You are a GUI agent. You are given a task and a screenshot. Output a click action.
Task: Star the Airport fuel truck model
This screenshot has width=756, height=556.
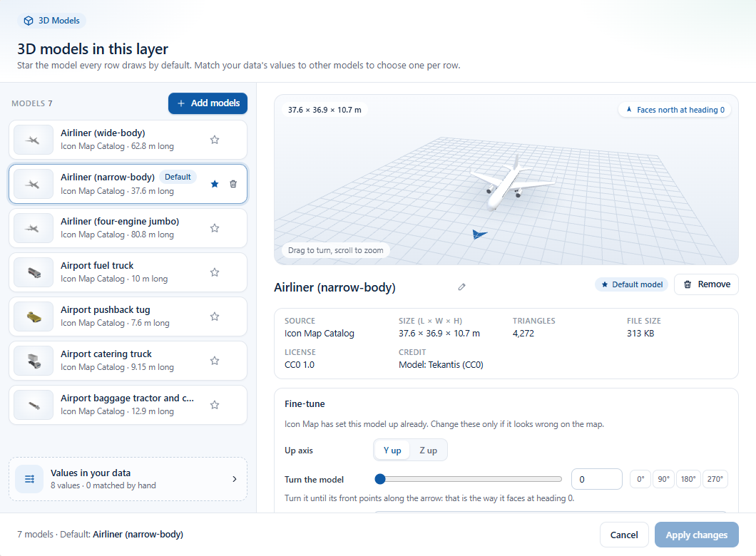coord(215,272)
